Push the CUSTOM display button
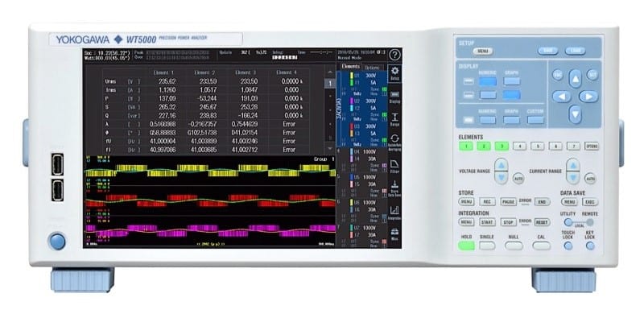 [535, 120]
